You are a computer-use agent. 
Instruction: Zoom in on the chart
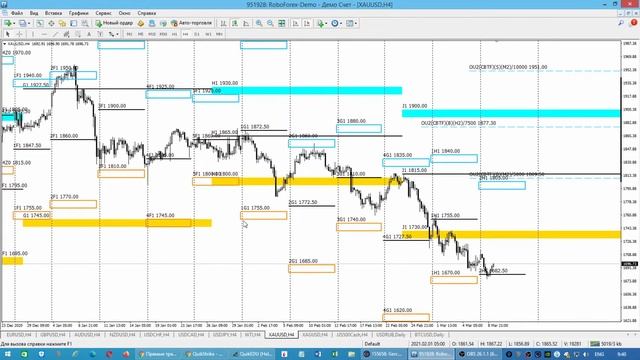pyautogui.click(x=259, y=23)
